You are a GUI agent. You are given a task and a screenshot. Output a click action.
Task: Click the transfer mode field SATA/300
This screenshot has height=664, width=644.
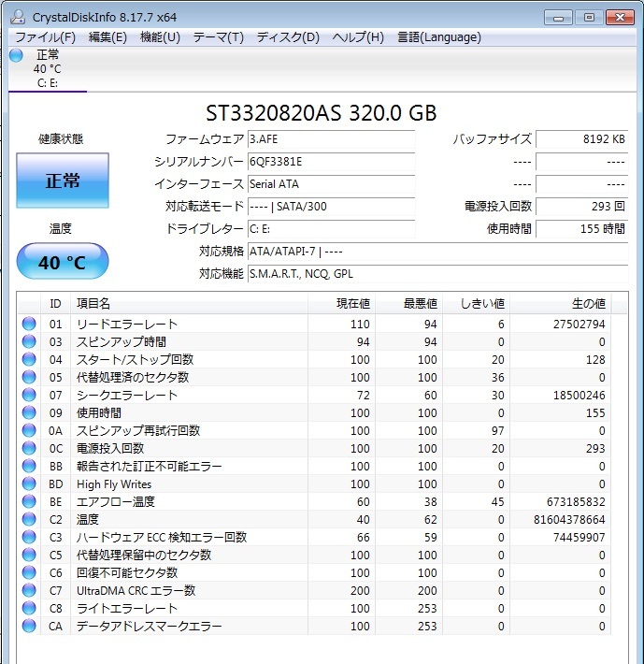coord(331,207)
